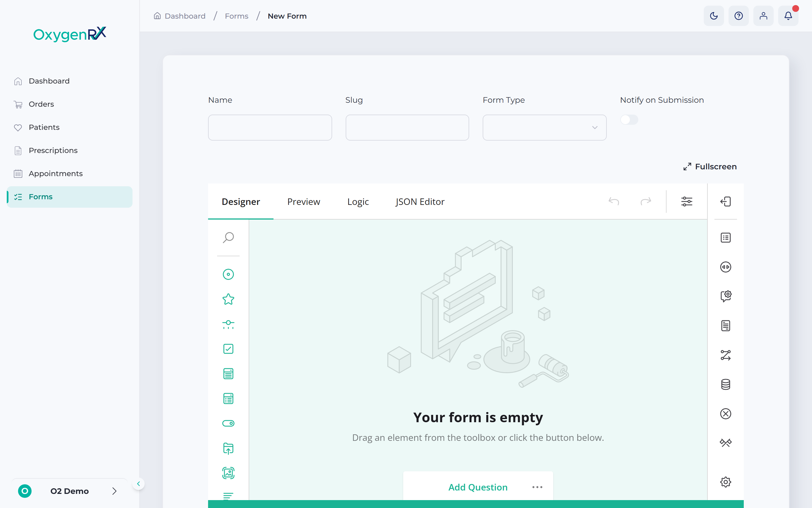Select the Yes/No boolean toolbox icon
Image resolution: width=812 pixels, height=508 pixels.
click(228, 423)
